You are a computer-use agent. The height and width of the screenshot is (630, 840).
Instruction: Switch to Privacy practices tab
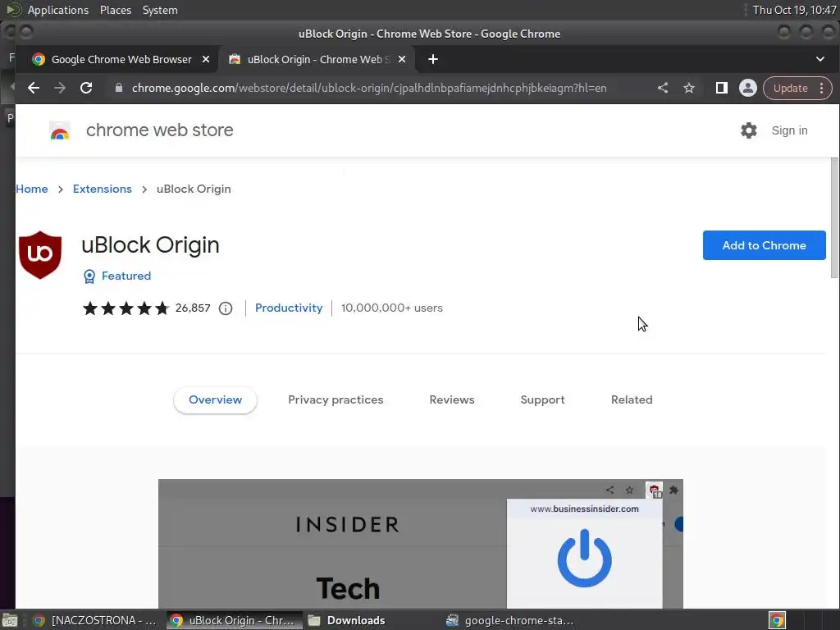[336, 399]
